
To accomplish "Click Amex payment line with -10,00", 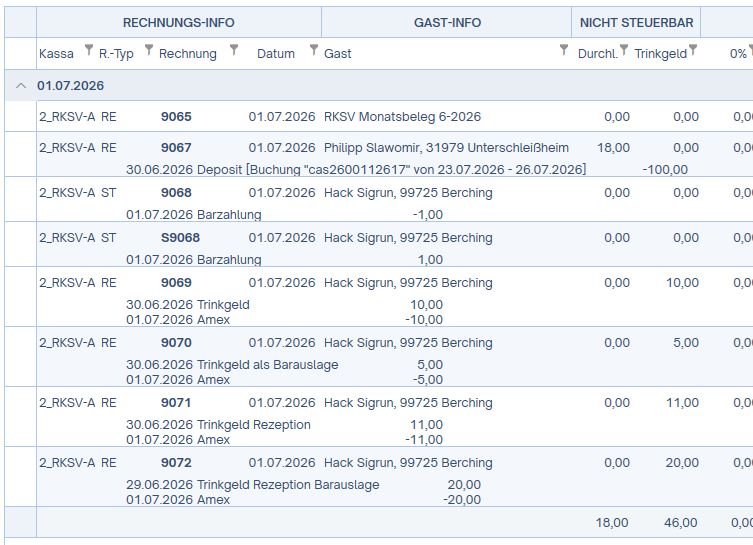I will pyautogui.click(x=284, y=320).
